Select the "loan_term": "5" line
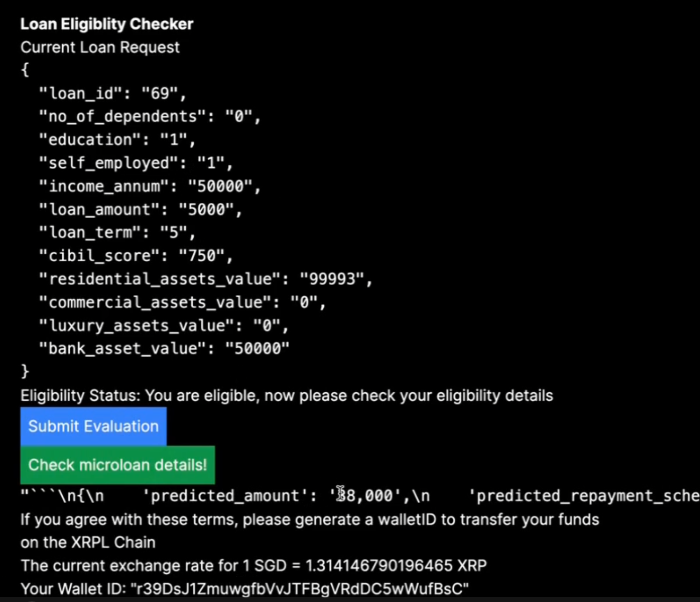Viewport: 700px width, 602px height. coord(117,232)
